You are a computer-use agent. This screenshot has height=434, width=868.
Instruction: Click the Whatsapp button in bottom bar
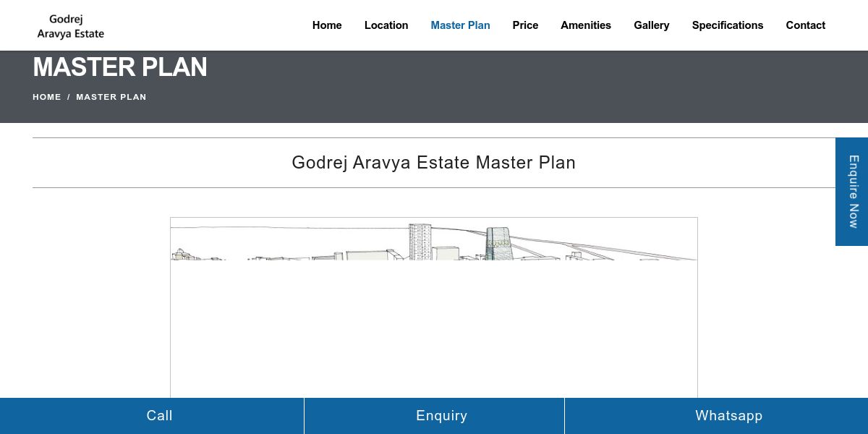point(716,416)
